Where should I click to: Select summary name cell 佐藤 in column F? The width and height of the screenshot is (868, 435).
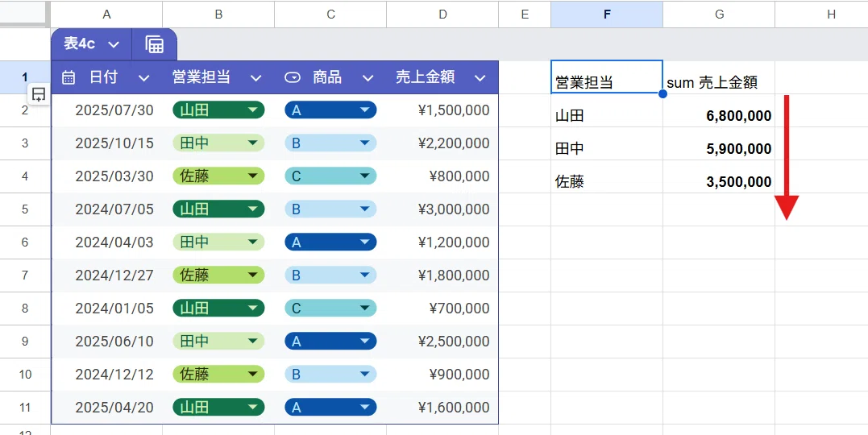click(607, 176)
